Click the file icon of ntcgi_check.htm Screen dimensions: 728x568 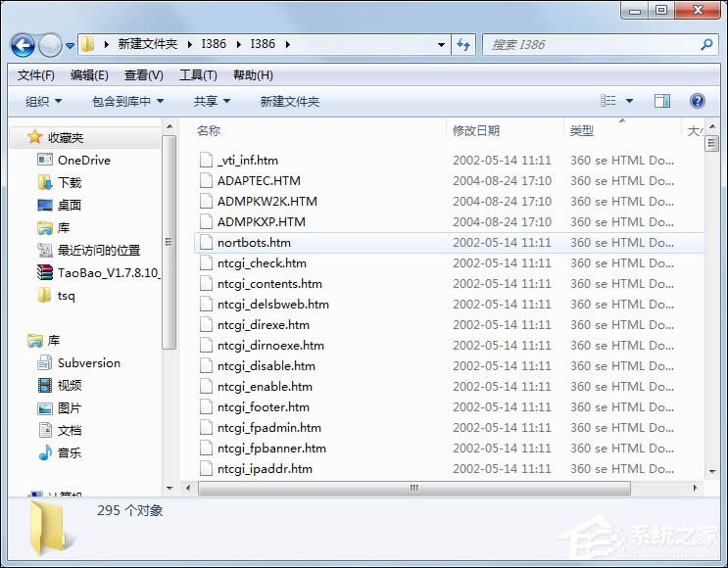point(206,263)
